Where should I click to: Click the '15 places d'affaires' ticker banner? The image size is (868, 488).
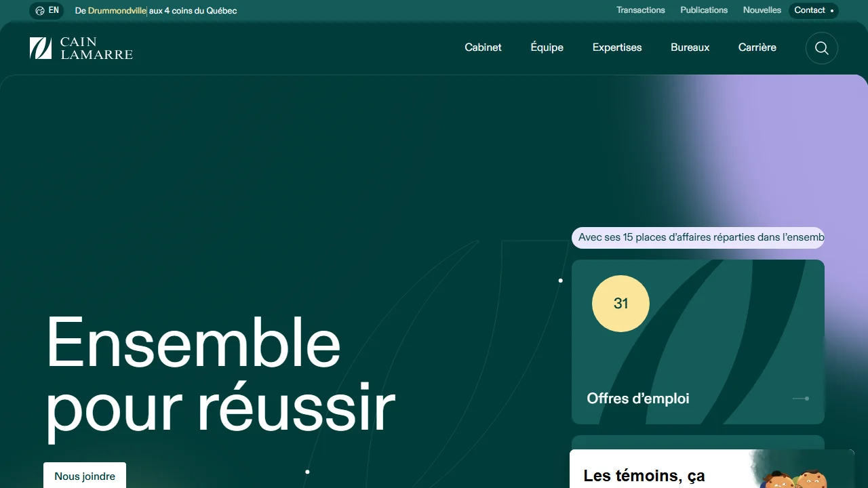pyautogui.click(x=698, y=238)
